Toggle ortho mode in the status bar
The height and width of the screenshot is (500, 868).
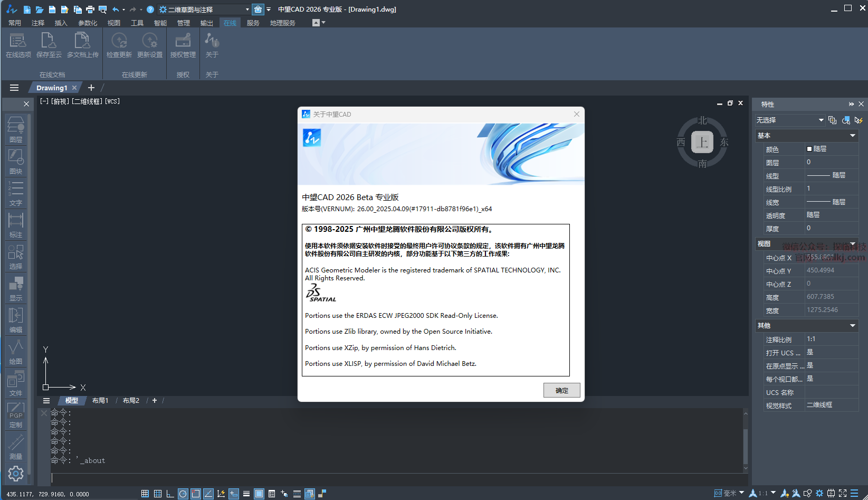pos(170,494)
